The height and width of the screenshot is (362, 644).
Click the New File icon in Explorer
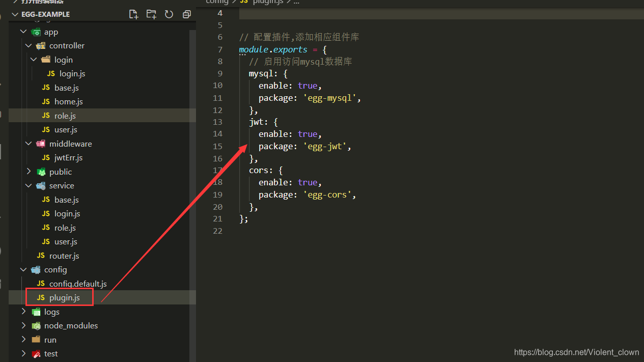(133, 14)
